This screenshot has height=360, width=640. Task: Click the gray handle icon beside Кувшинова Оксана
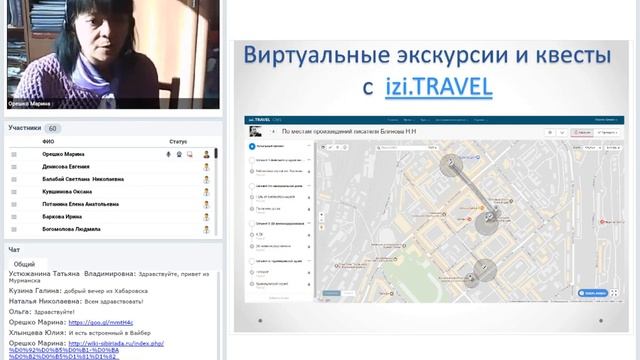[14, 192]
